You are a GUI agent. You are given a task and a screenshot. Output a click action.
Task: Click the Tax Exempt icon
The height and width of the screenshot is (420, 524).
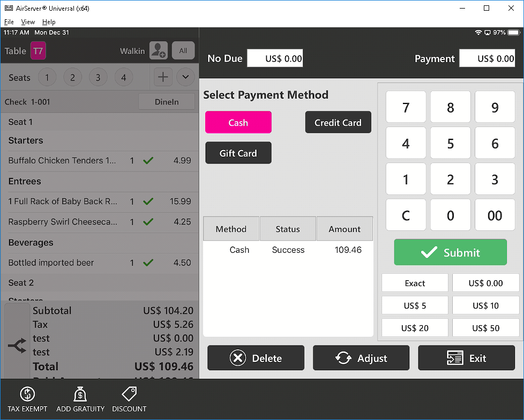[x=27, y=395]
